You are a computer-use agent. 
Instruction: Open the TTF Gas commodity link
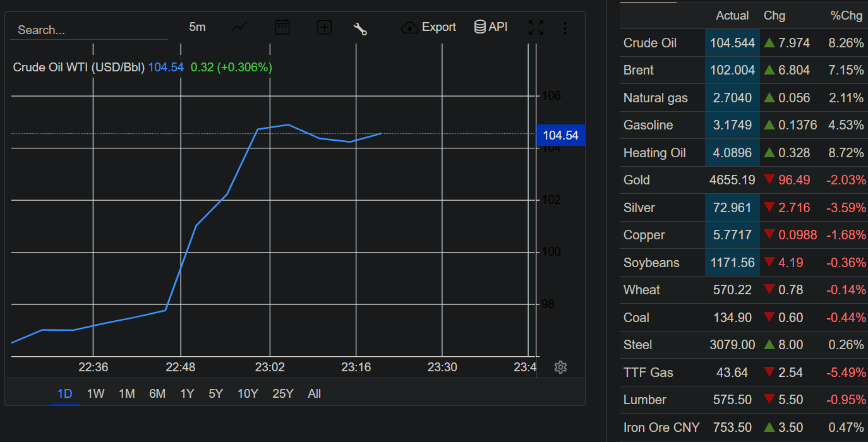[x=648, y=373]
